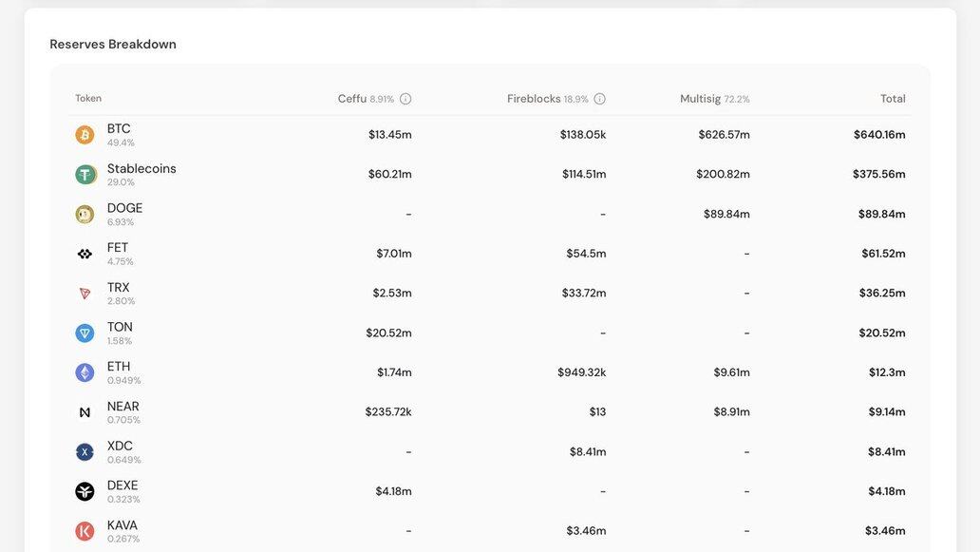Click the DOGE coin icon
Screen dimensions: 980x552
[x=85, y=215]
